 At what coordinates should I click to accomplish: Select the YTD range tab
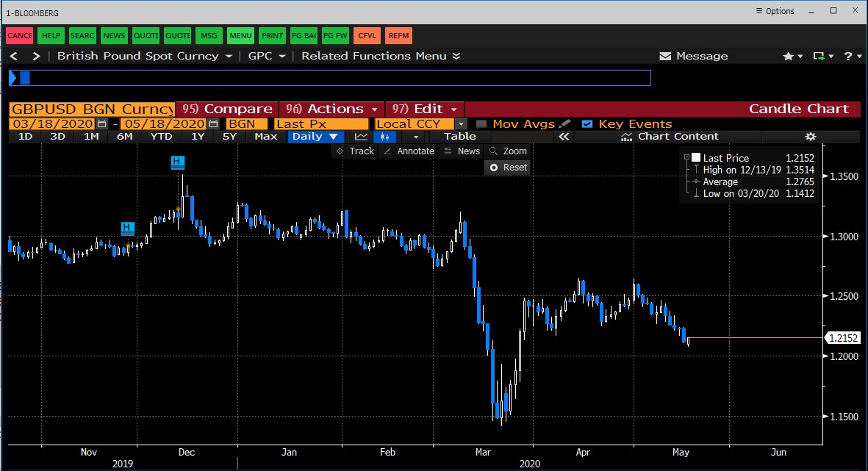tap(160, 136)
